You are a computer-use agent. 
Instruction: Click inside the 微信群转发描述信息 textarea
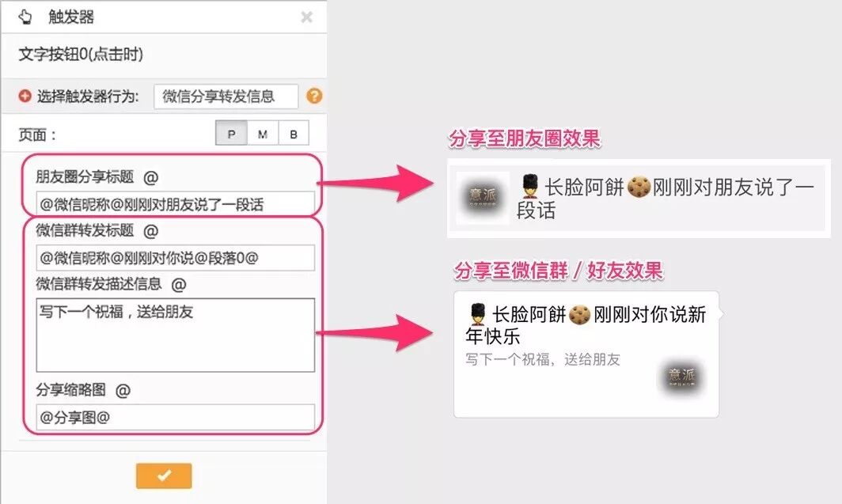pyautogui.click(x=176, y=335)
